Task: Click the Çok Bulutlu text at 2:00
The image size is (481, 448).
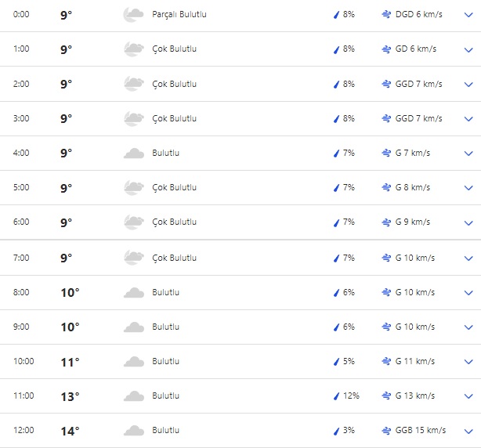Action: pos(174,84)
